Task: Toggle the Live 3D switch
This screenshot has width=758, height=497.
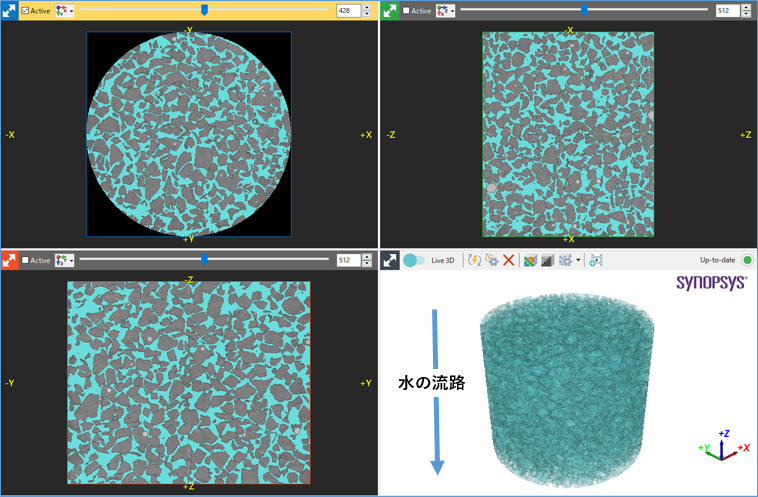Action: 413,260
